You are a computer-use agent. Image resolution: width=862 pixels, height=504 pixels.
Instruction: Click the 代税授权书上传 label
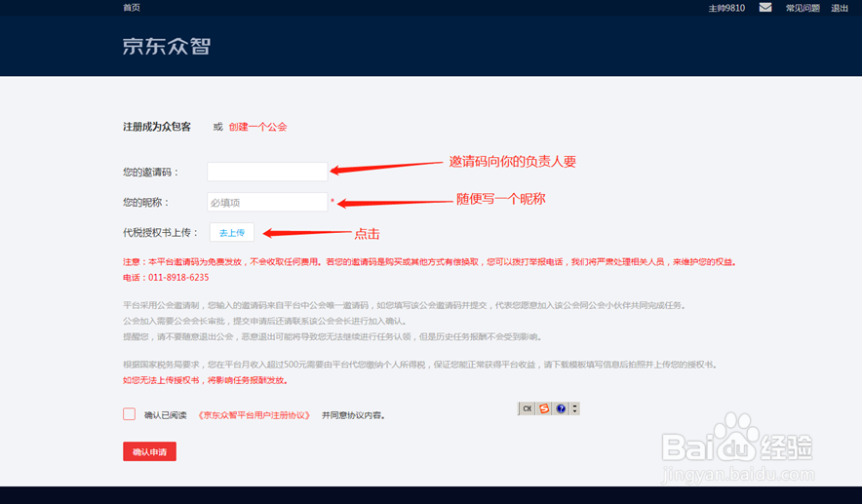pos(161,232)
